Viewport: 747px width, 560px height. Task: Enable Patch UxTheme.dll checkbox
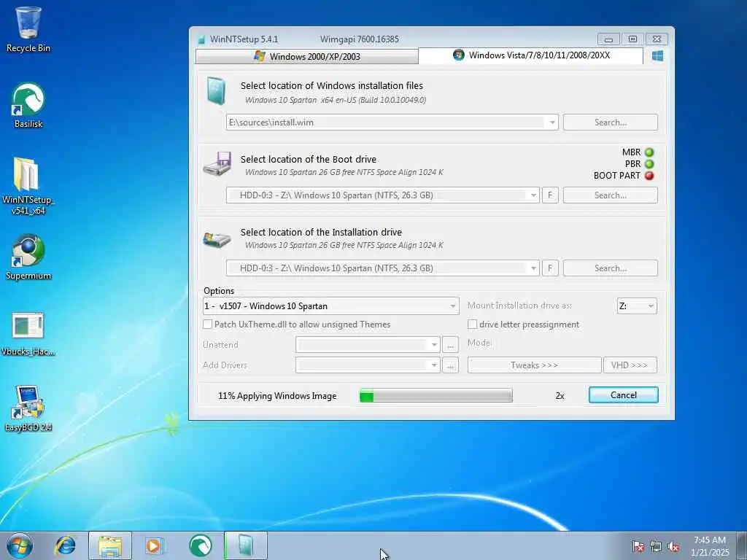click(207, 324)
